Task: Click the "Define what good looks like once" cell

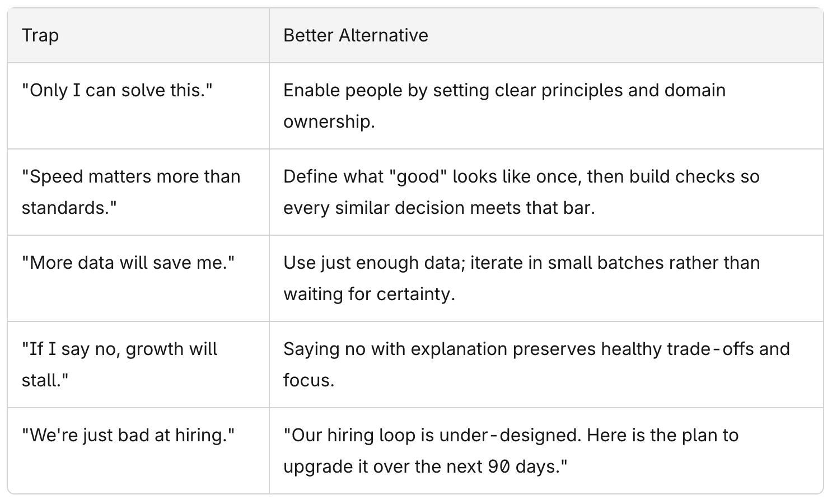Action: tap(546, 192)
